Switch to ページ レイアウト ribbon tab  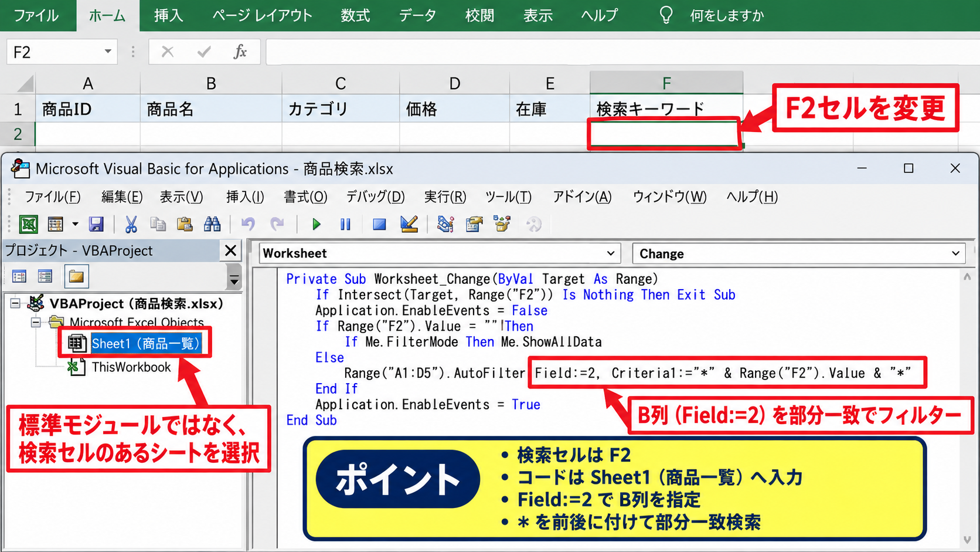coord(262,15)
